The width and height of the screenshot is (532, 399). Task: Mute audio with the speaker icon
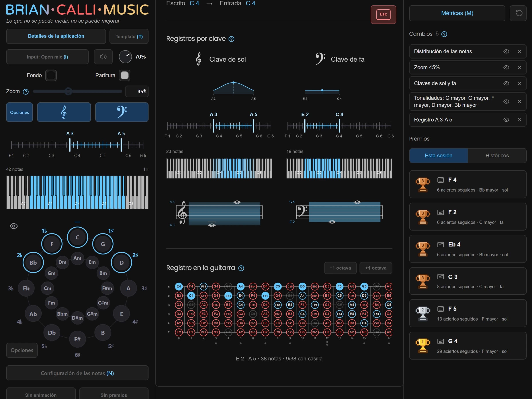103,57
